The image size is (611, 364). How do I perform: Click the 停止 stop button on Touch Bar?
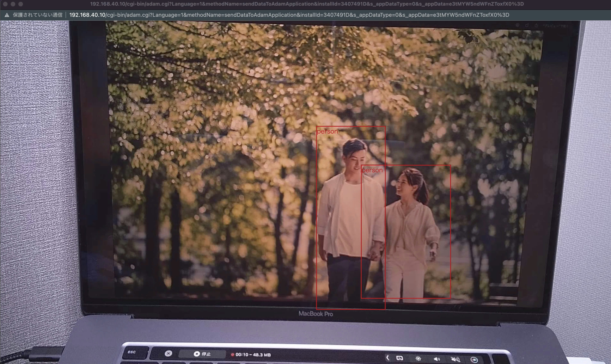point(202,354)
